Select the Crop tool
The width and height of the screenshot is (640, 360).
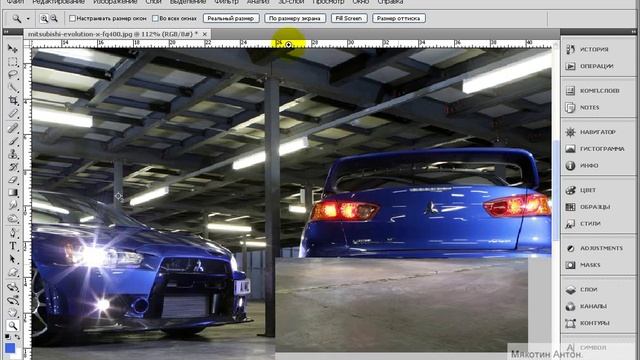(13, 100)
